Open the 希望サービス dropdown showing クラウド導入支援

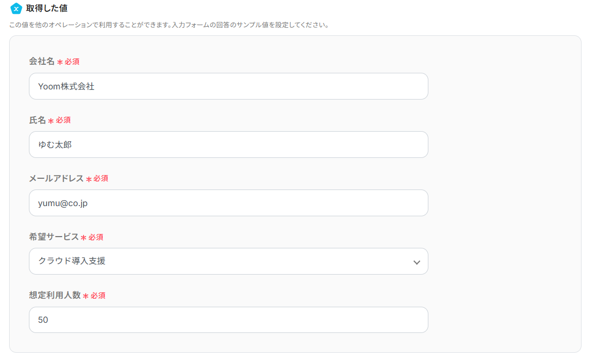click(x=220, y=261)
